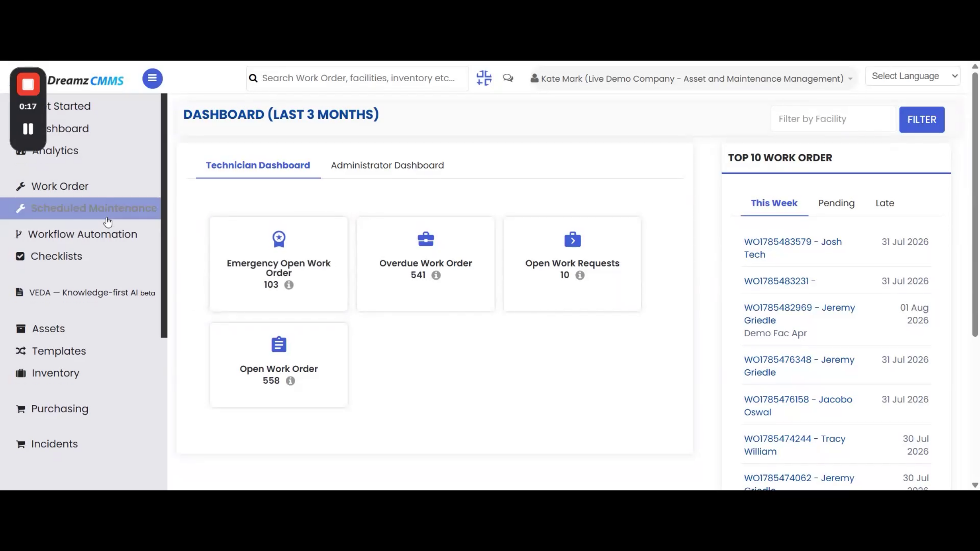This screenshot has height=551, width=980.
Task: Pause the screen recording
Action: 28,129
